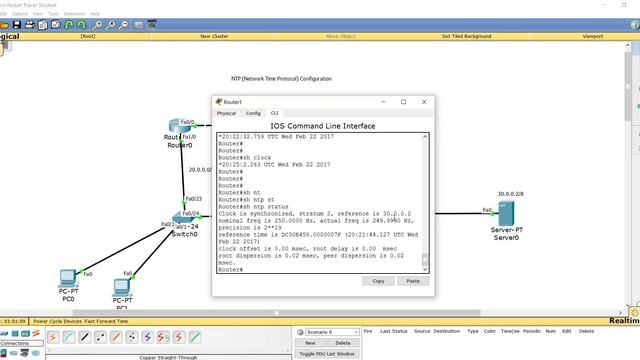Click the Zoom In magnifier icon
This screenshot has width=640, height=360.
(x=97, y=25)
